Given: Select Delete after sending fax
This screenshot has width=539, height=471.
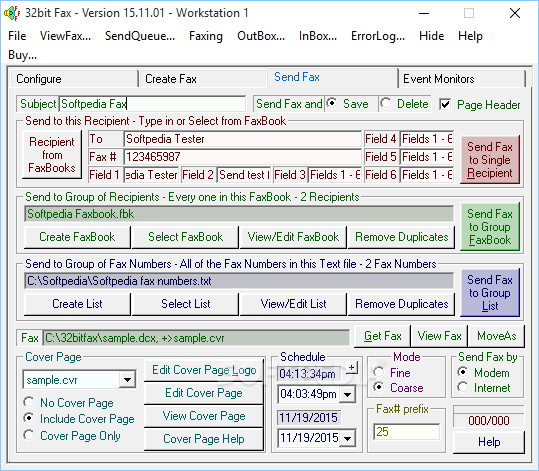Looking at the screenshot, I should click(405, 103).
